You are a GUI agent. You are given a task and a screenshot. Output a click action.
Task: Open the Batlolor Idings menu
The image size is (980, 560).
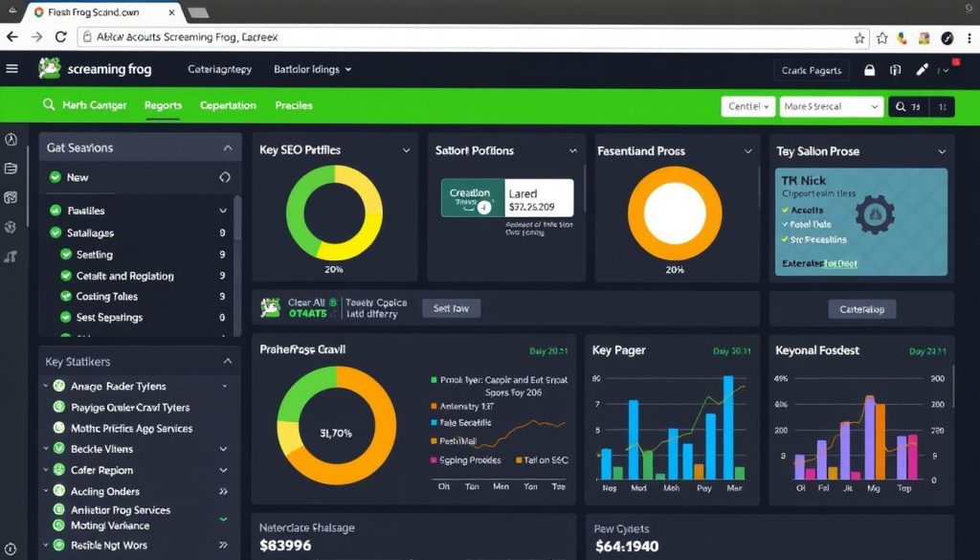click(313, 70)
